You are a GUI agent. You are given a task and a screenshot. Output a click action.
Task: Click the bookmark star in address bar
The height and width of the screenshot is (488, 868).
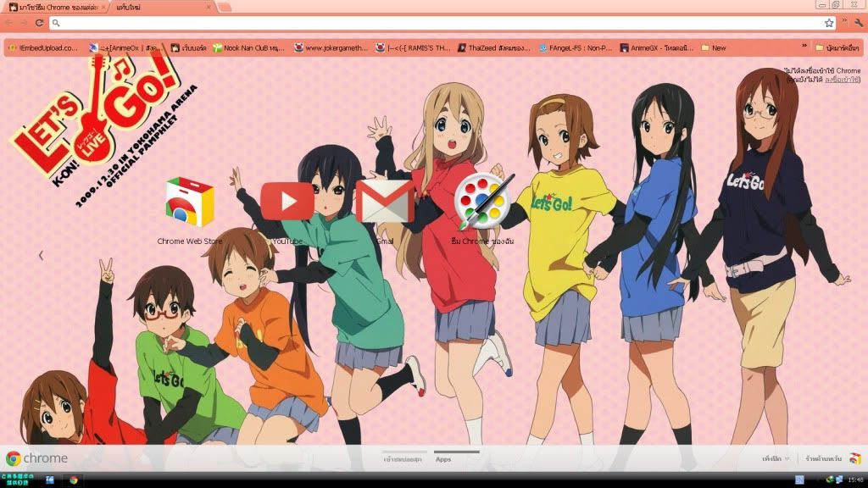click(829, 23)
